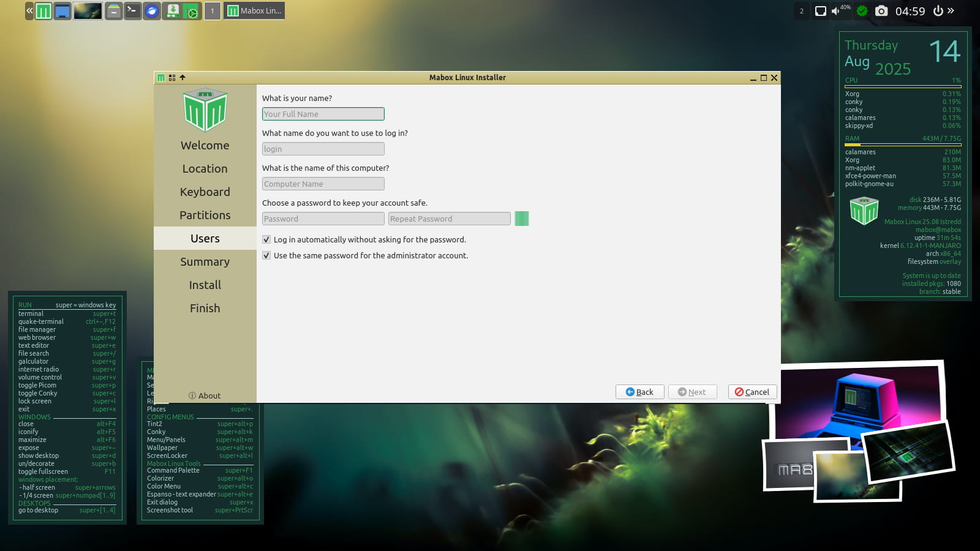This screenshot has height=551, width=980.
Task: Go to the Keyboard step in sidebar
Action: click(205, 192)
